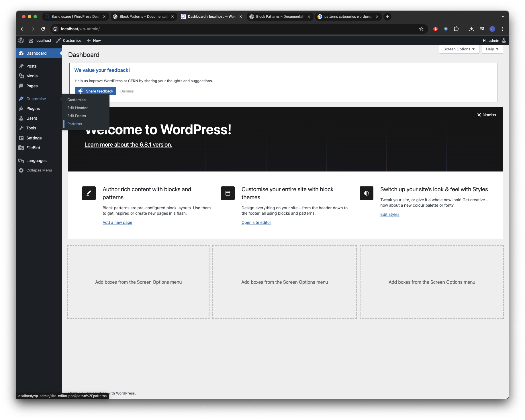This screenshot has width=525, height=420.
Task: Click the FileBird folder icon in sidebar
Action: pyautogui.click(x=21, y=148)
